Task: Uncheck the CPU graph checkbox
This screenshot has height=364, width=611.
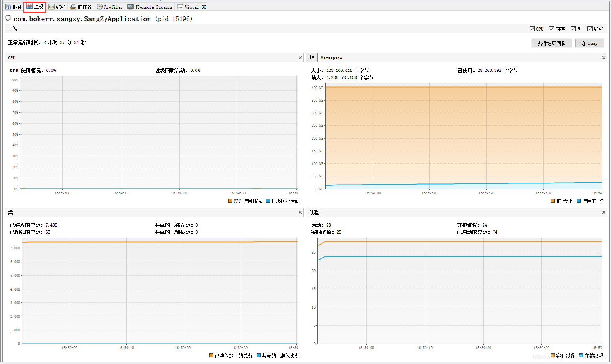Action: click(x=532, y=29)
